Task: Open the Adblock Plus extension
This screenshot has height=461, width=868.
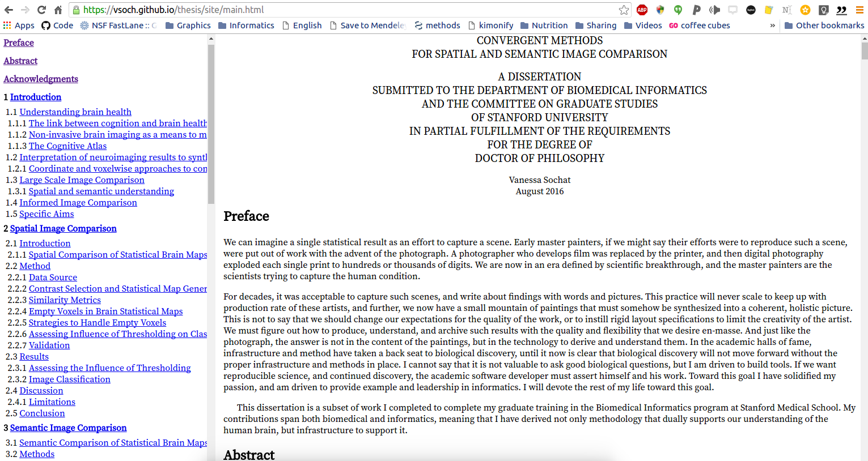Action: tap(642, 10)
